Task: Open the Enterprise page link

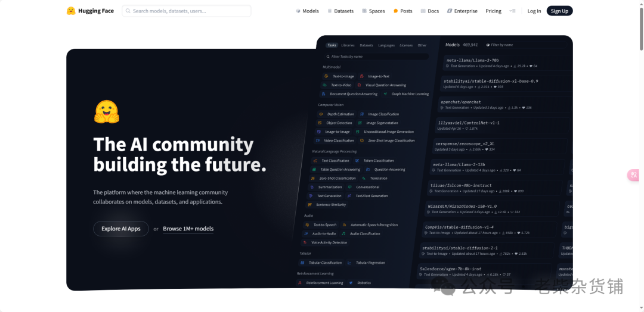Action: 462,11
